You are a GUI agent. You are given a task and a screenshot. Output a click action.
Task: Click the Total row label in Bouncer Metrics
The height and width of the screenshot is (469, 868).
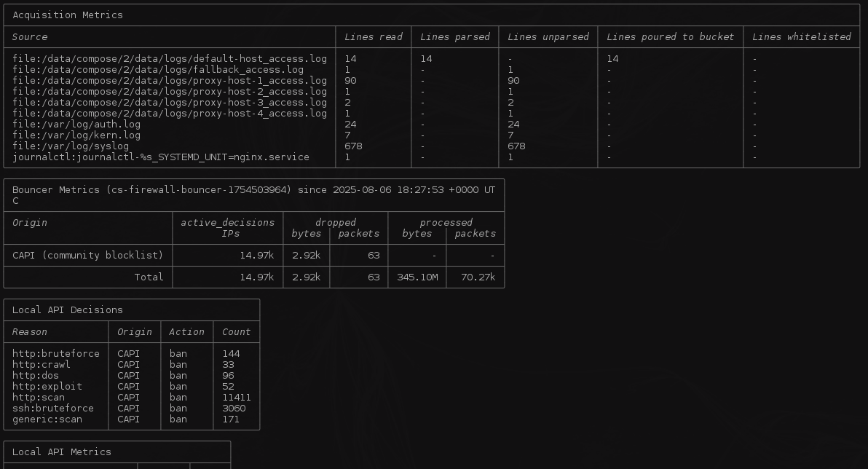(149, 277)
